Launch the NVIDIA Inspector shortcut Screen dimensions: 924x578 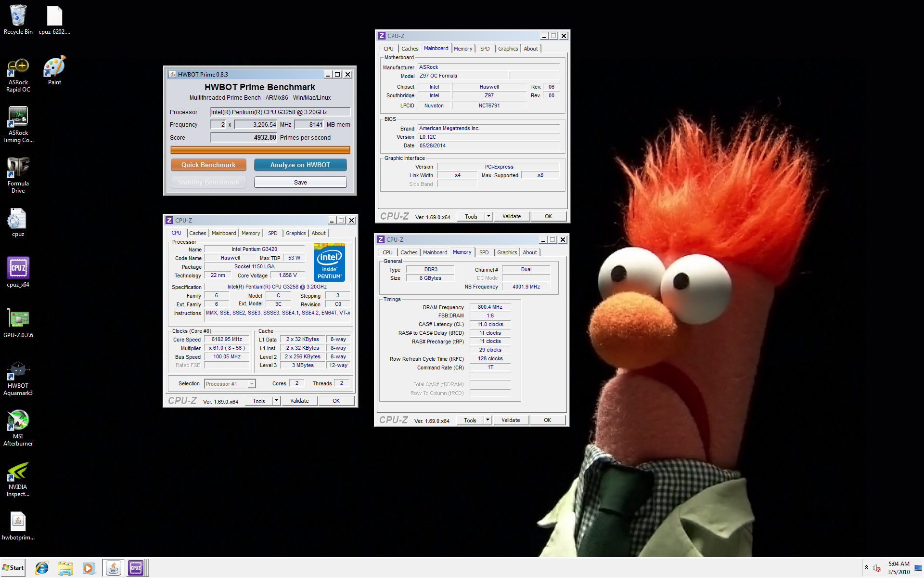pyautogui.click(x=18, y=478)
